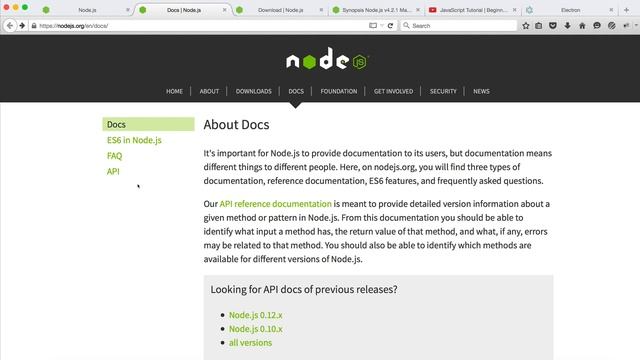Click the URL address field
This screenshot has height=360, width=640.
[x=202, y=26]
